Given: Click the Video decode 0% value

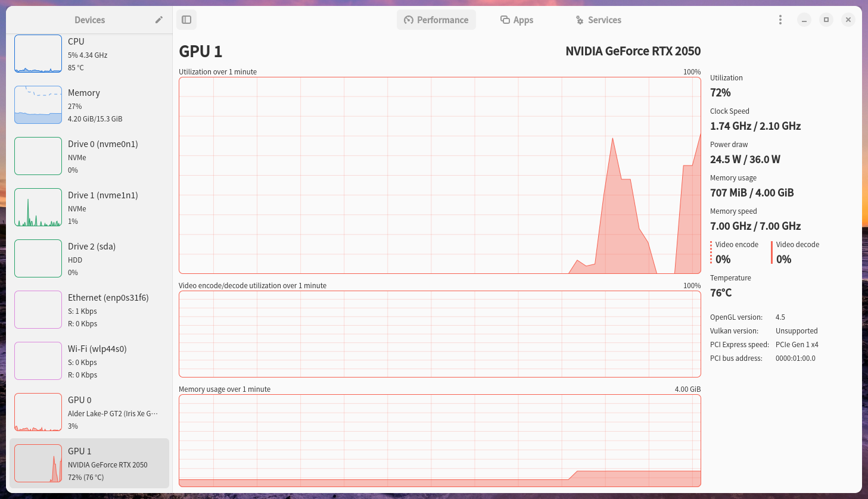Looking at the screenshot, I should coord(783,259).
